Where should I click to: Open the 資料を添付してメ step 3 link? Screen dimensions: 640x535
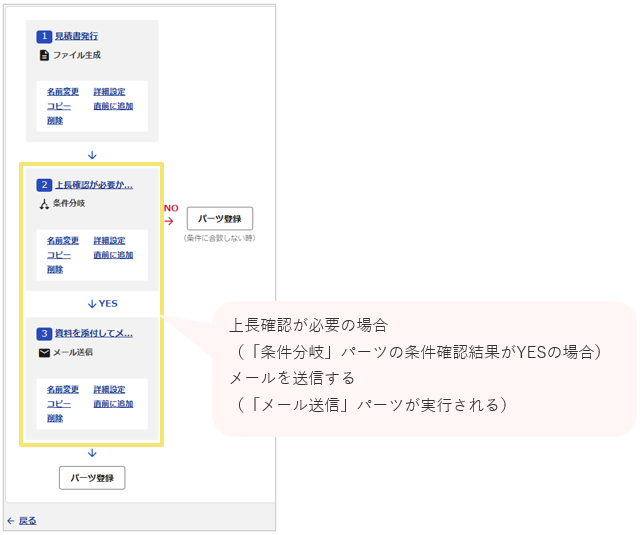pyautogui.click(x=94, y=334)
